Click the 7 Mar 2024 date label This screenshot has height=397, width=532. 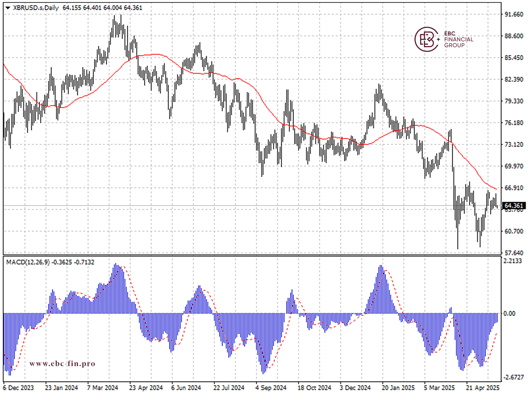102,388
